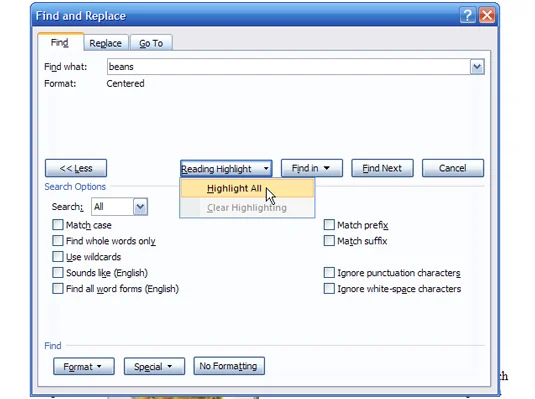Open the Go To tab
The image size is (535, 399).
151,43
